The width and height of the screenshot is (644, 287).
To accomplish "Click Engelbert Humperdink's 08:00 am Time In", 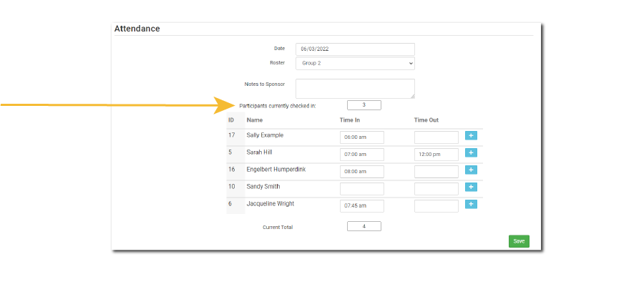I will click(362, 171).
